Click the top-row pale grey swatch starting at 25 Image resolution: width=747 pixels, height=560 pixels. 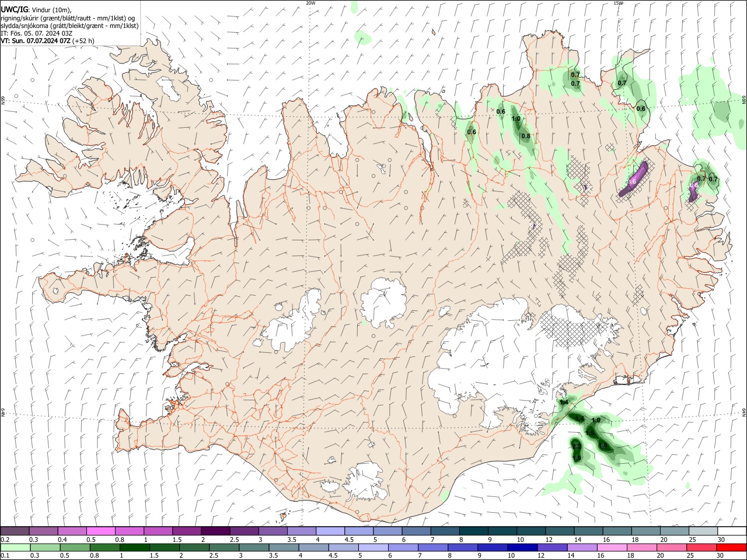click(x=704, y=531)
